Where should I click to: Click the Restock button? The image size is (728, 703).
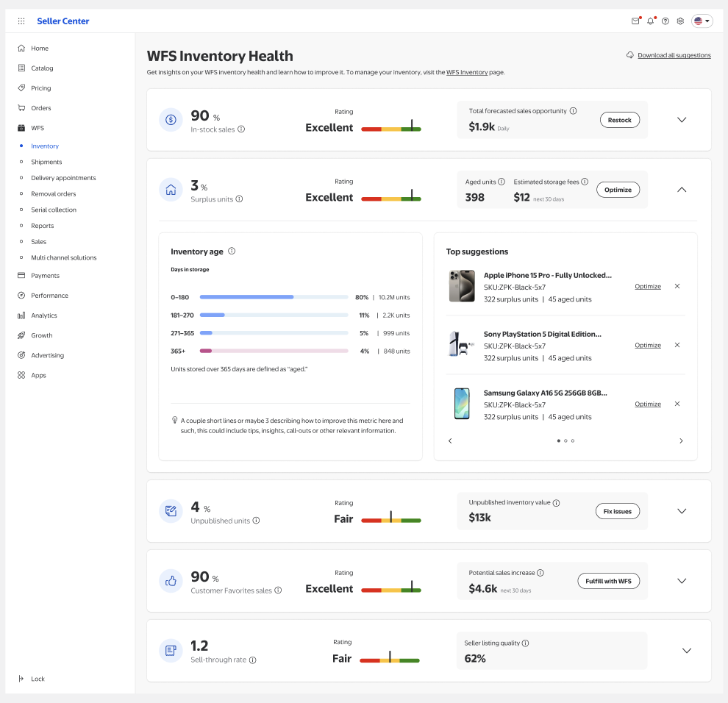[x=619, y=120]
